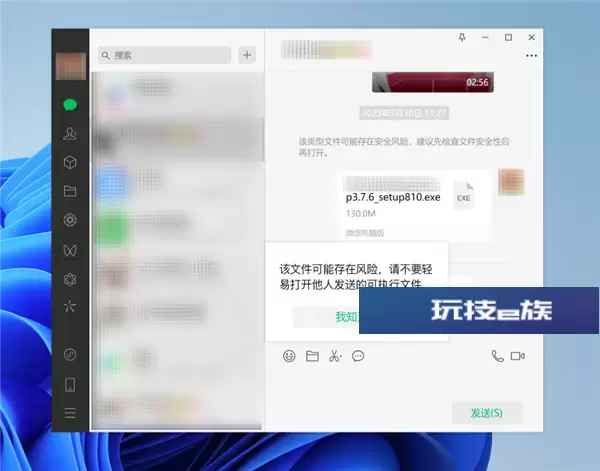Open the Mini Programs panel icon
Viewport: 600px width, 471px height.
70,355
